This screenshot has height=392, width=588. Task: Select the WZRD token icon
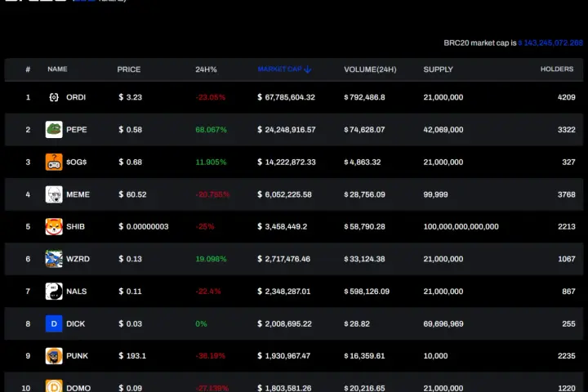click(54, 259)
